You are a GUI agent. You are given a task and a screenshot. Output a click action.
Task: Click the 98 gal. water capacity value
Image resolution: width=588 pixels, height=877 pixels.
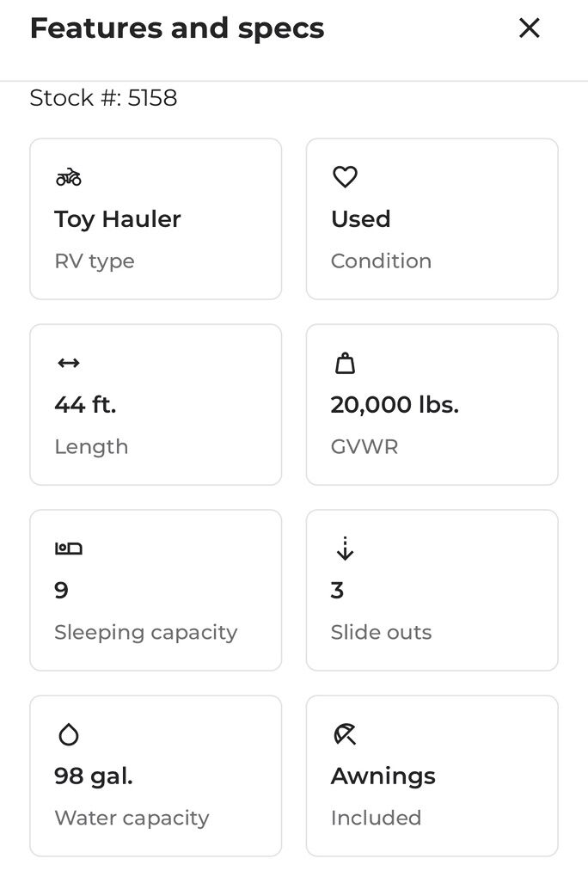point(94,776)
